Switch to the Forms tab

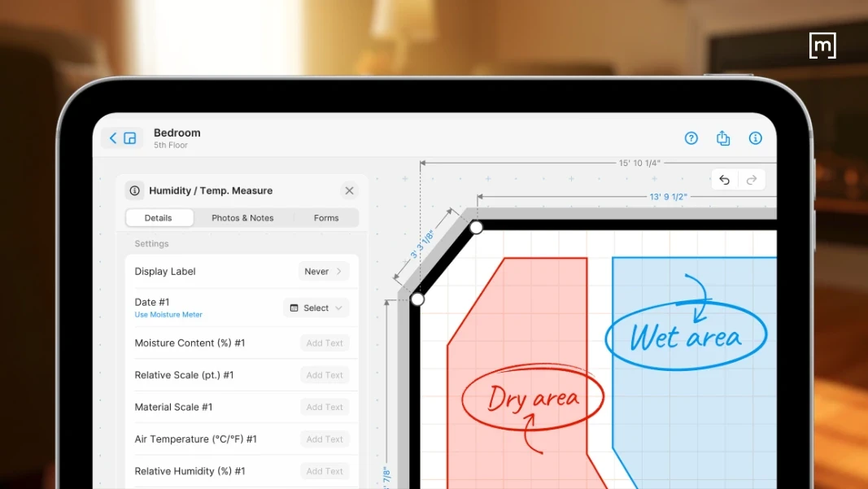tap(326, 217)
